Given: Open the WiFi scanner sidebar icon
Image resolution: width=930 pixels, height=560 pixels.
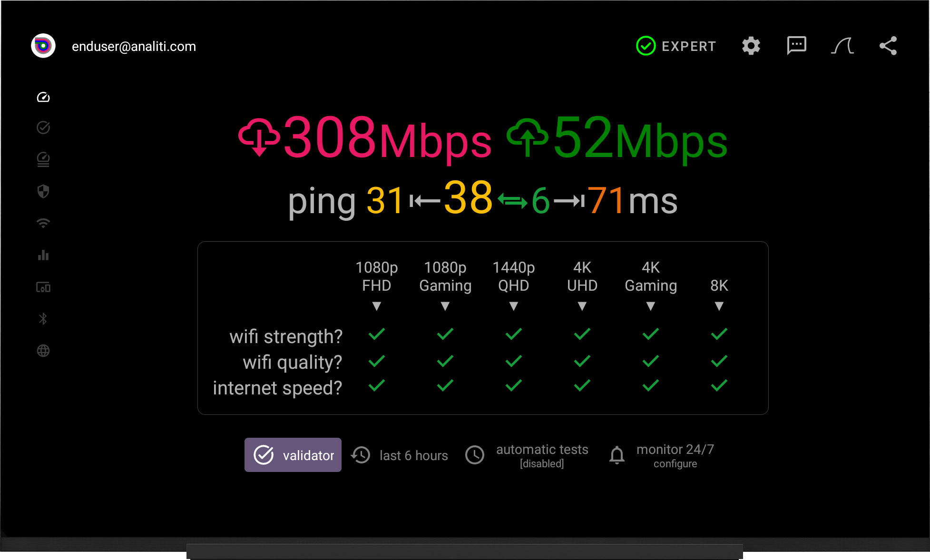Looking at the screenshot, I should [x=43, y=223].
